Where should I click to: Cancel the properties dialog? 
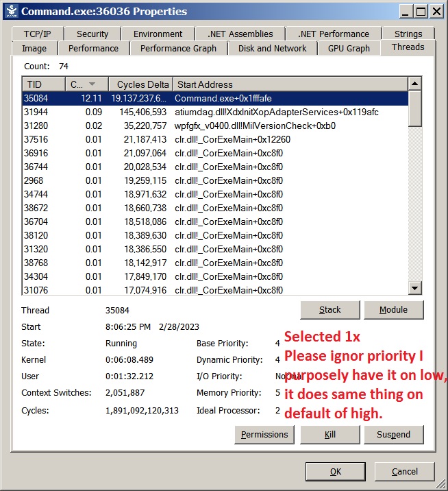405,472
